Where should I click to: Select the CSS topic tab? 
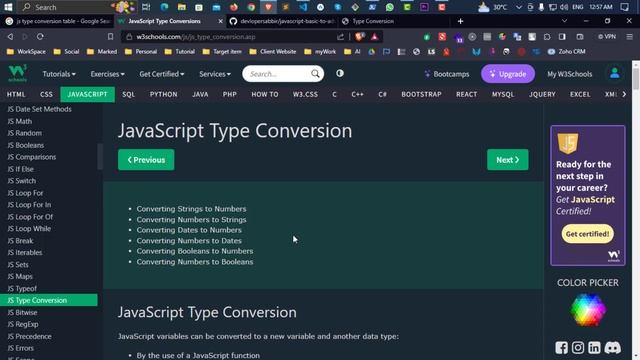coord(46,94)
